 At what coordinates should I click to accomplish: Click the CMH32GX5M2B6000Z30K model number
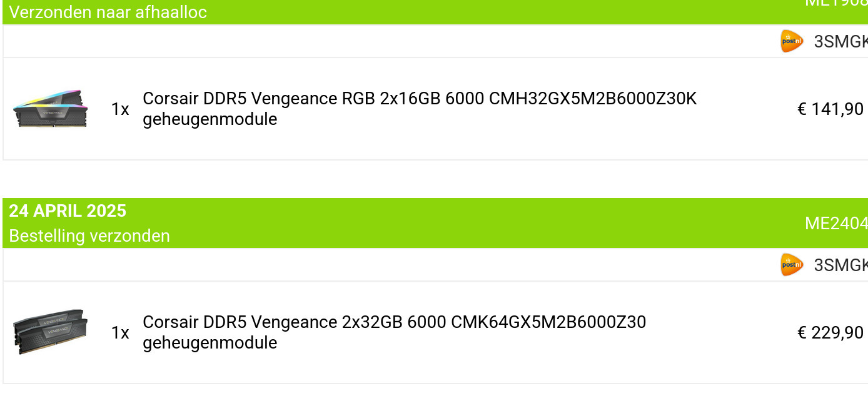click(x=593, y=99)
